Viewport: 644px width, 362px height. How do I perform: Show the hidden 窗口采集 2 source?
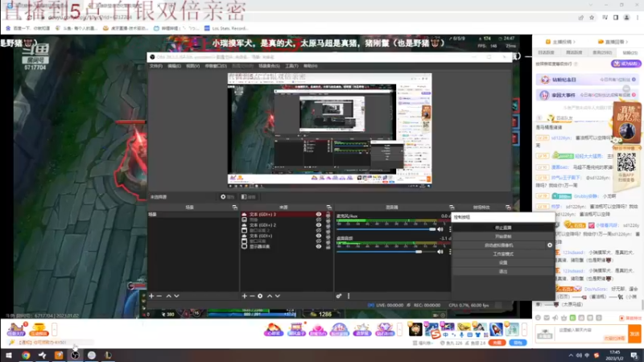pyautogui.click(x=318, y=231)
